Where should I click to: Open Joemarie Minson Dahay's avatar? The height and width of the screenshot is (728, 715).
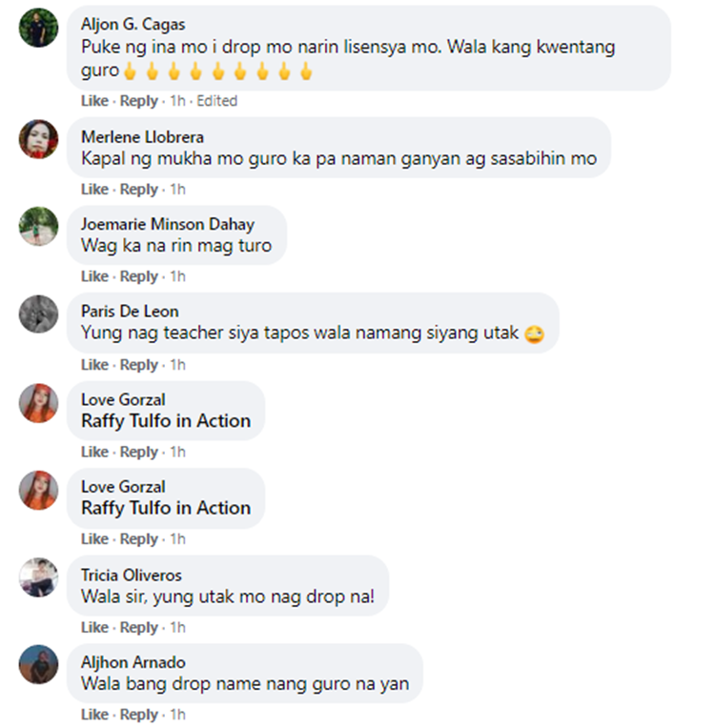point(38,226)
